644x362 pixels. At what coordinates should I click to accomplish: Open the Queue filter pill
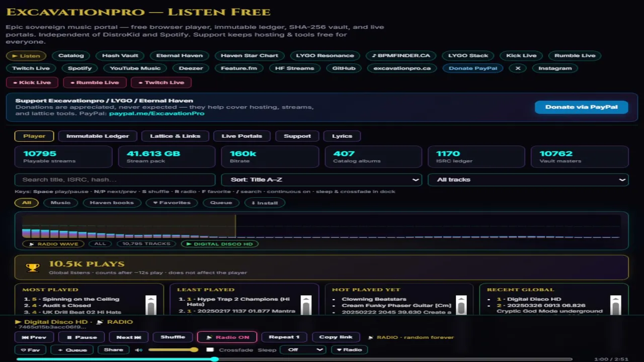221,203
